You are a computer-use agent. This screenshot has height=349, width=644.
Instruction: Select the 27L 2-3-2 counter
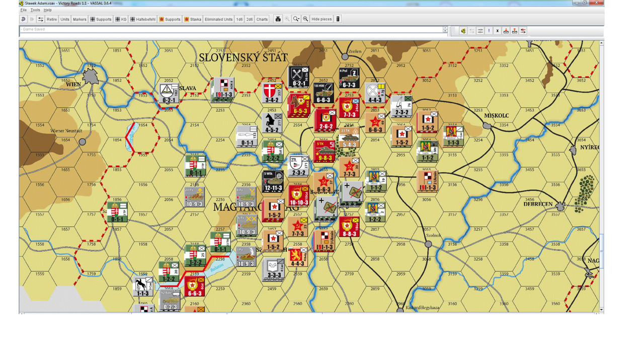click(x=297, y=166)
